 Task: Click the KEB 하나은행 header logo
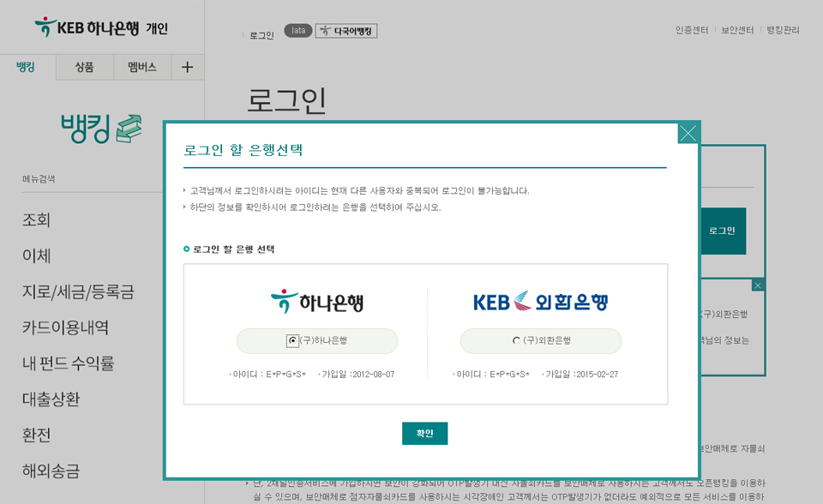pyautogui.click(x=87, y=27)
